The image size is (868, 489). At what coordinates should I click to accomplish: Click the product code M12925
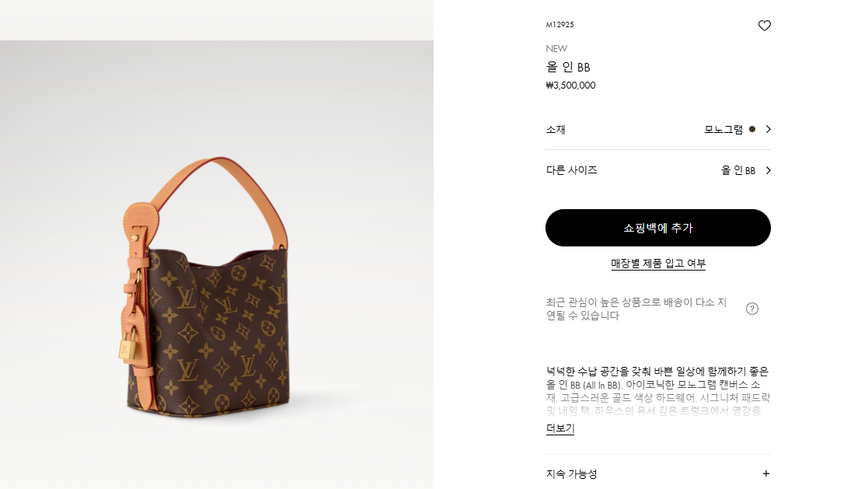point(559,24)
